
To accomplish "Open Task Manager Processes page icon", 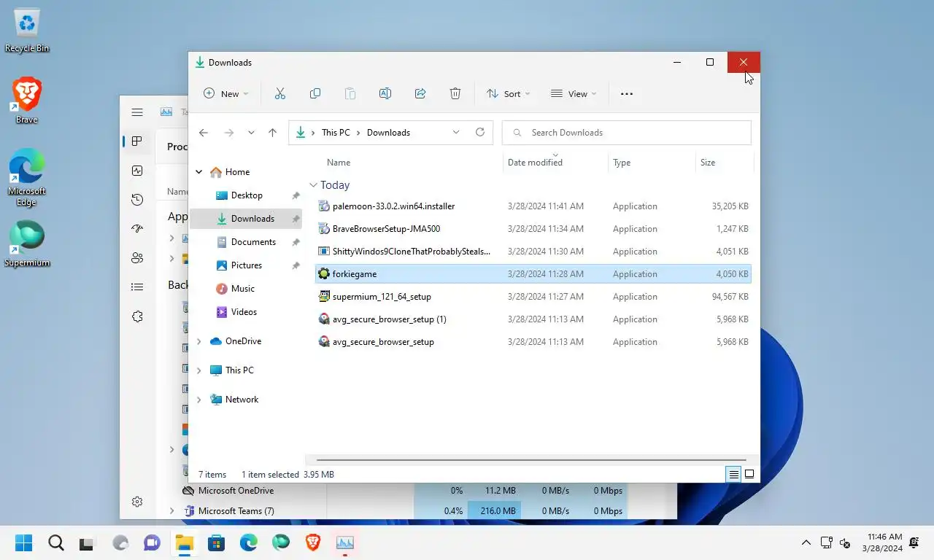I will [x=137, y=141].
